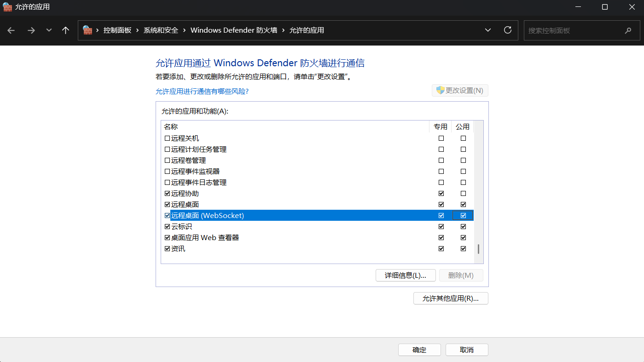Viewport: 644px width, 362px height.
Task: Select the 远程计划任务管理 row text
Action: tap(199, 149)
